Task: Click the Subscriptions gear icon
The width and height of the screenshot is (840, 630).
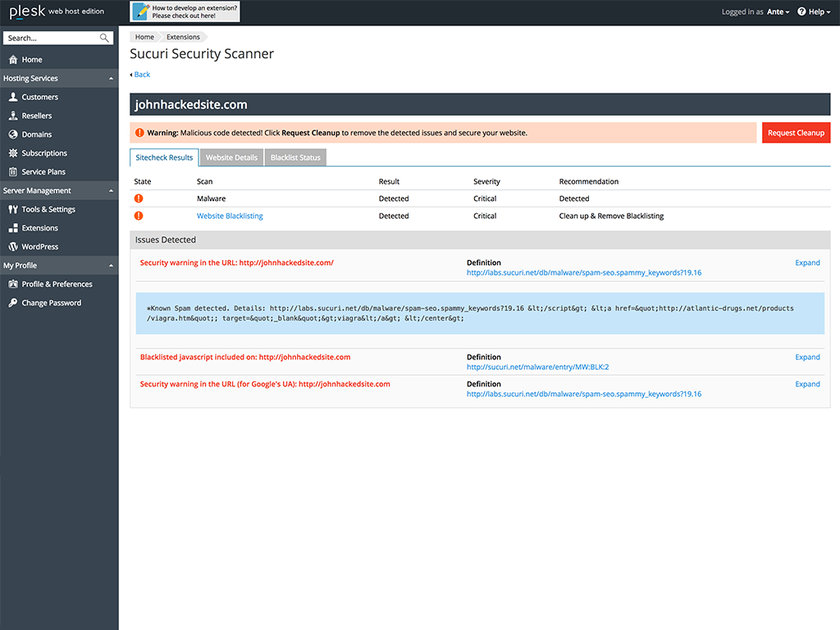Action: pyautogui.click(x=13, y=153)
